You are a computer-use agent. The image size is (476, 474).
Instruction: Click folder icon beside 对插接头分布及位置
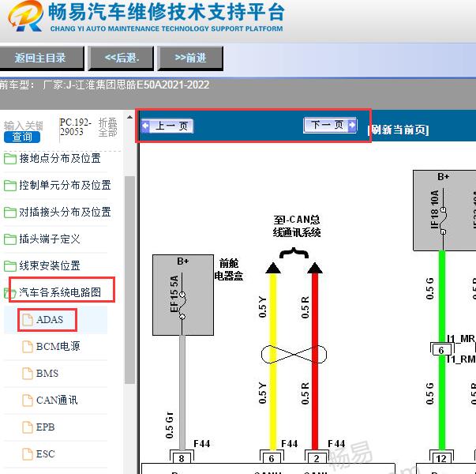pos(10,212)
